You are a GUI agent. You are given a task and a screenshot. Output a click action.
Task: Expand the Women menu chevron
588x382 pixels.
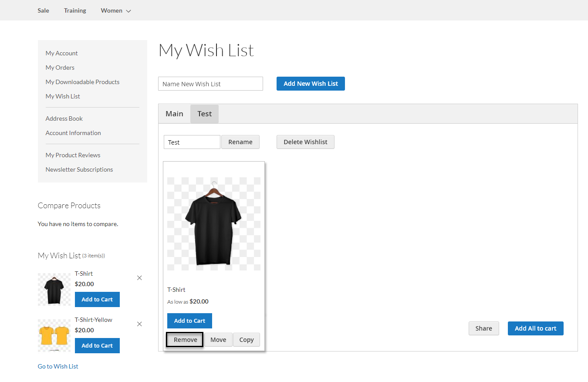128,11
